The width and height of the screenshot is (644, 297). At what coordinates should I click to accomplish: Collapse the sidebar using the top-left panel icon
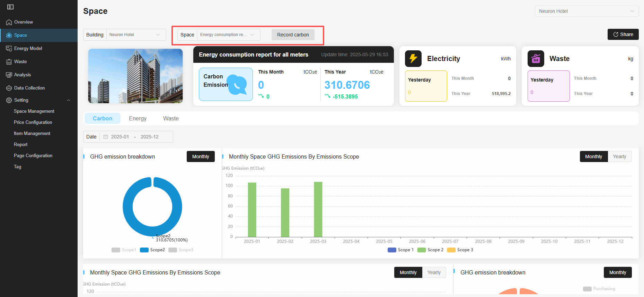[10, 7]
